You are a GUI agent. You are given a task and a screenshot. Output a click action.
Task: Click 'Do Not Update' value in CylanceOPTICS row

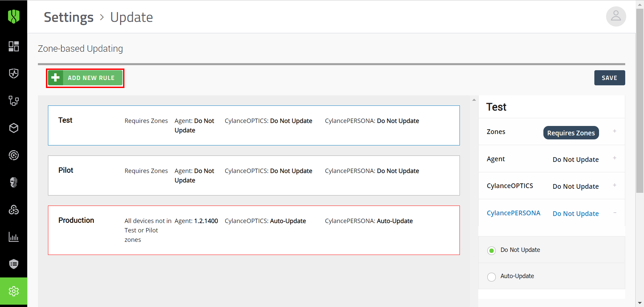[x=576, y=186]
